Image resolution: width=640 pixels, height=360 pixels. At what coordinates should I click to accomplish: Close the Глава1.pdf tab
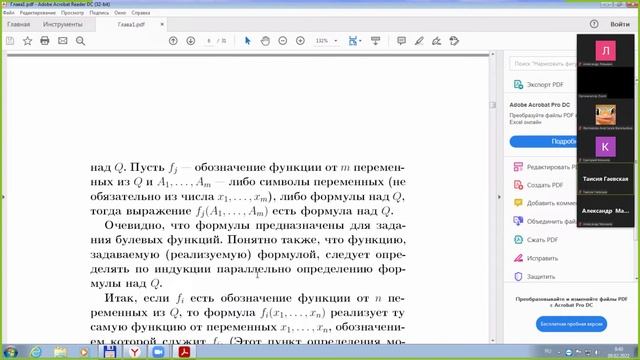(x=162, y=24)
